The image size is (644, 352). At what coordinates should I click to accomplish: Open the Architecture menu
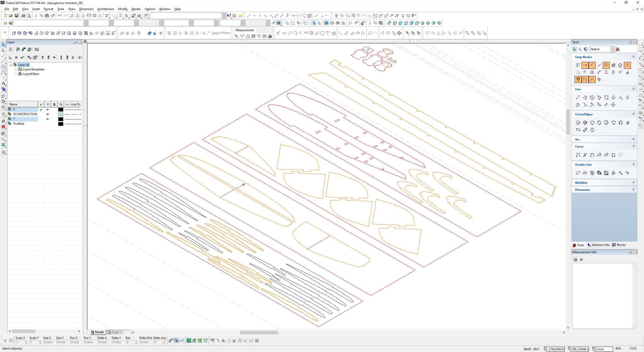(106, 9)
